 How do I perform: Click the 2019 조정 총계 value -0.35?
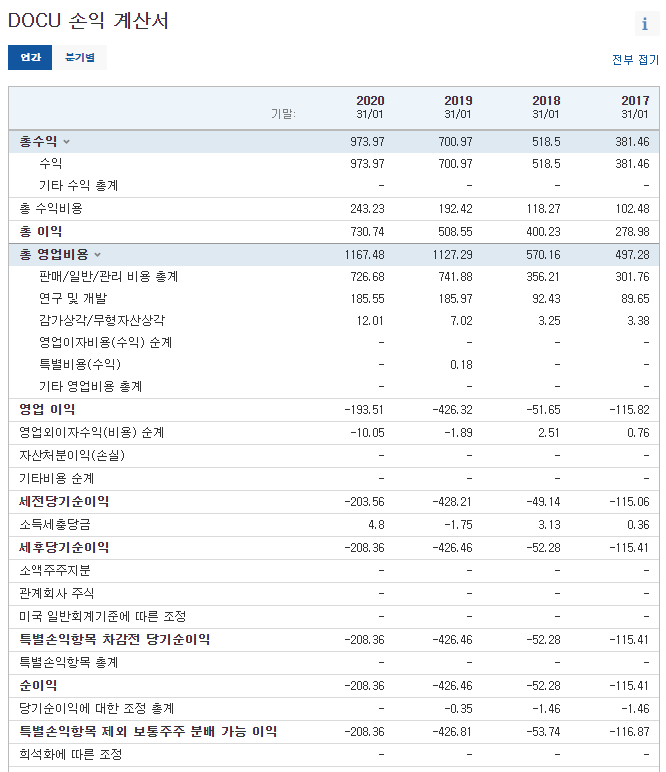click(458, 709)
